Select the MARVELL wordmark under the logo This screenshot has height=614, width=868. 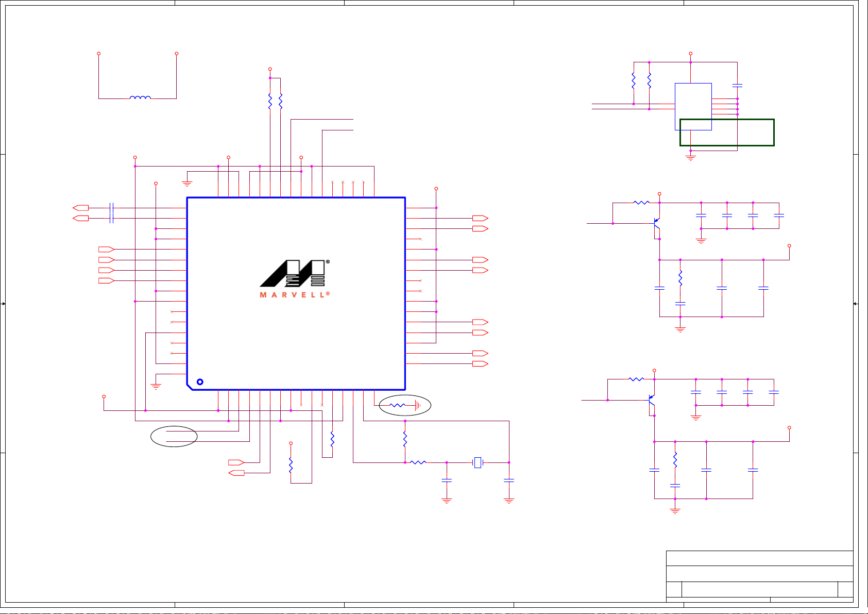(x=294, y=295)
